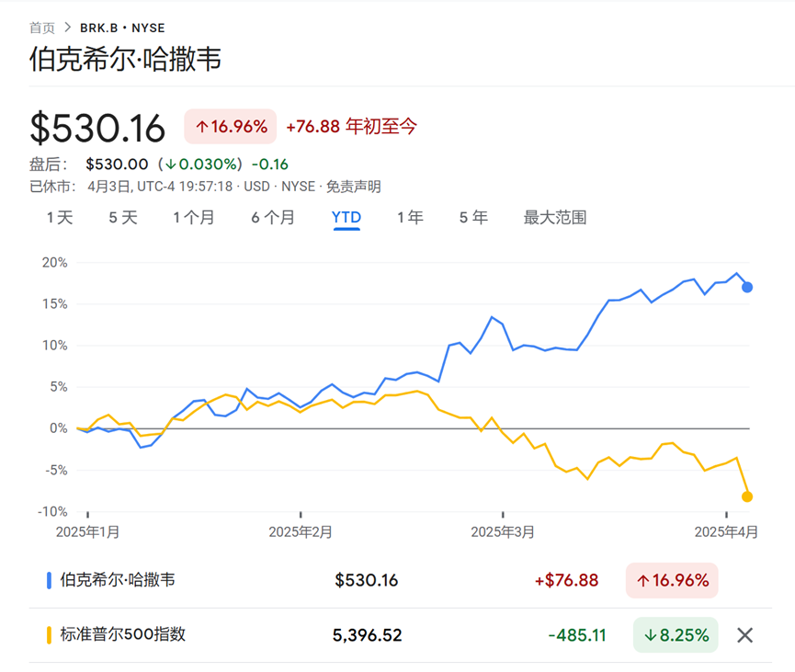The height and width of the screenshot is (672, 795).
Task: Click the price $530.16 display
Action: click(98, 126)
